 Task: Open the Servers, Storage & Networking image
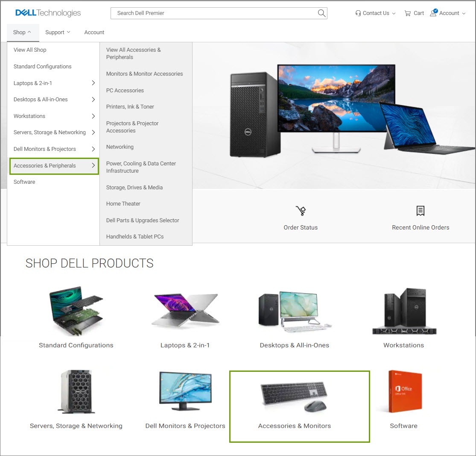(x=76, y=391)
